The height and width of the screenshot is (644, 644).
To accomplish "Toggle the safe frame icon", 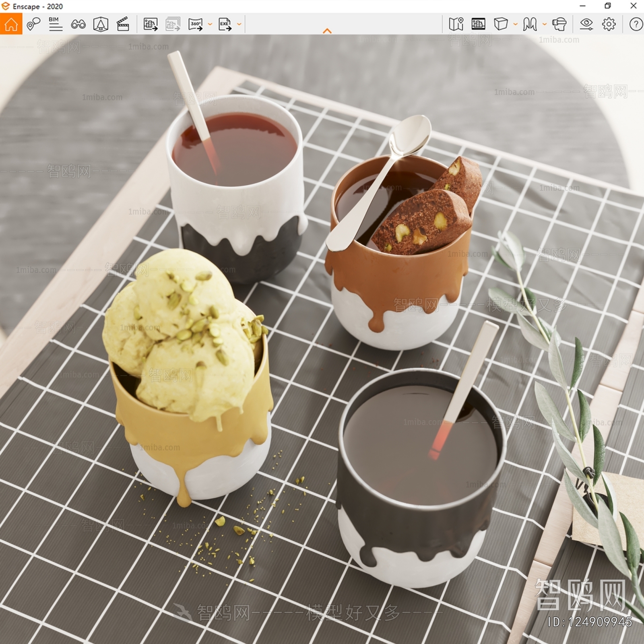I will 101,24.
